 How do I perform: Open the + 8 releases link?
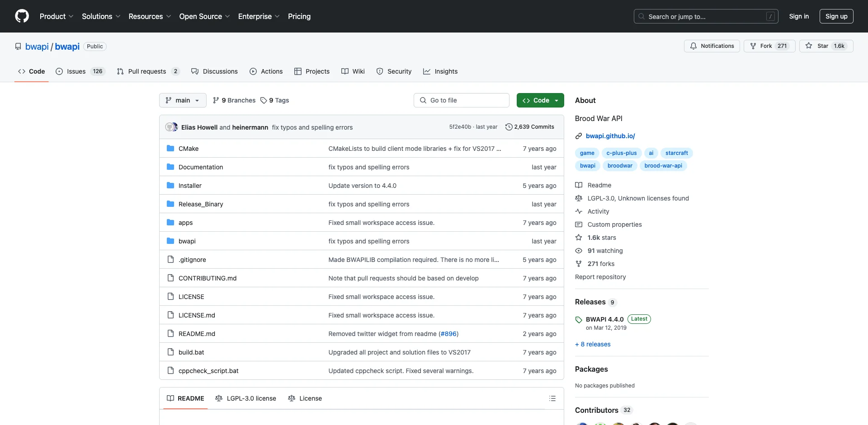pyautogui.click(x=593, y=344)
